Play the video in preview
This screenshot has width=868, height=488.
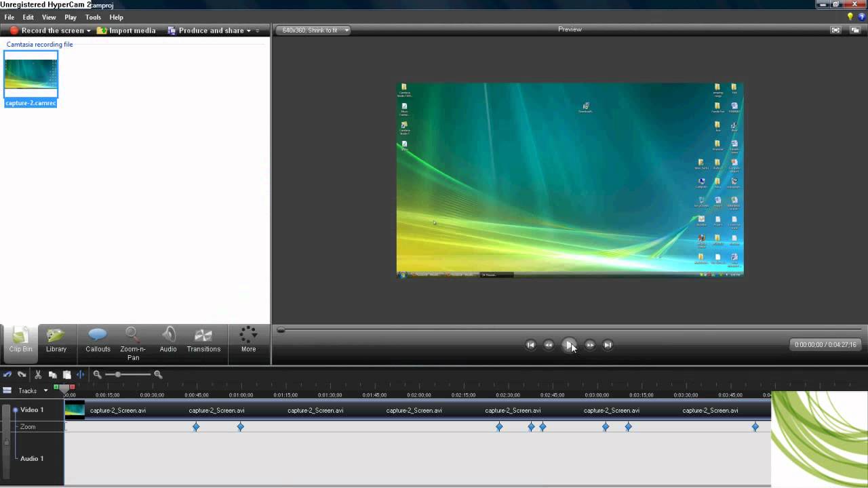(570, 344)
